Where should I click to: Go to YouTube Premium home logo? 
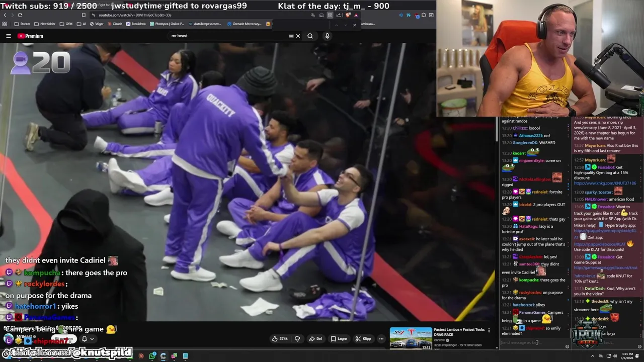click(x=30, y=36)
